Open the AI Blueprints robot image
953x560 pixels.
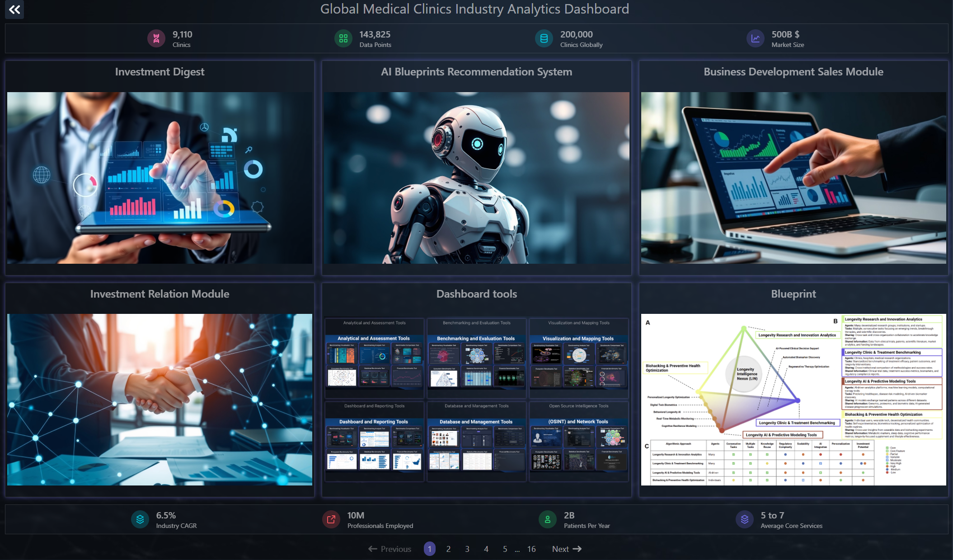(476, 178)
